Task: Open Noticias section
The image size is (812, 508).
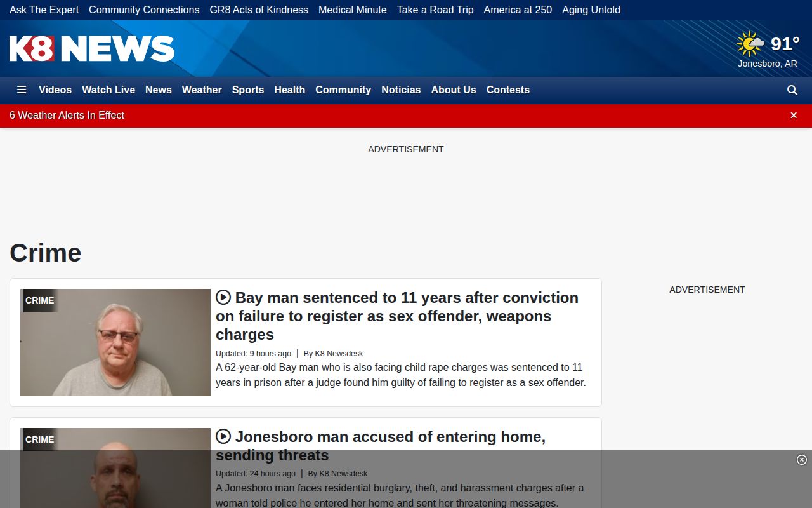Action: coord(401,90)
